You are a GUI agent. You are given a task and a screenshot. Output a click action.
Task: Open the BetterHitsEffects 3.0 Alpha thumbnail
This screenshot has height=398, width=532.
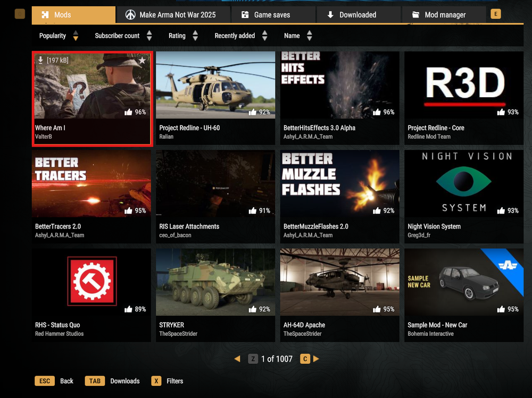(x=339, y=84)
